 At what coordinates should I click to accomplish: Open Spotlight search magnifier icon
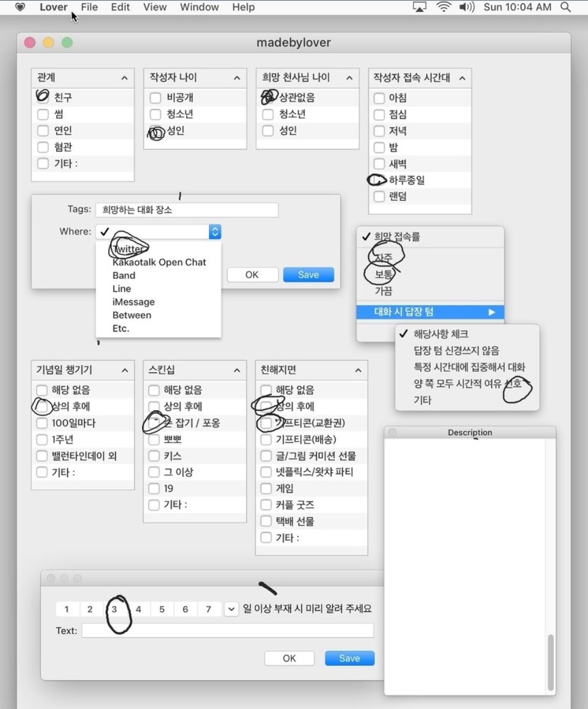[566, 8]
